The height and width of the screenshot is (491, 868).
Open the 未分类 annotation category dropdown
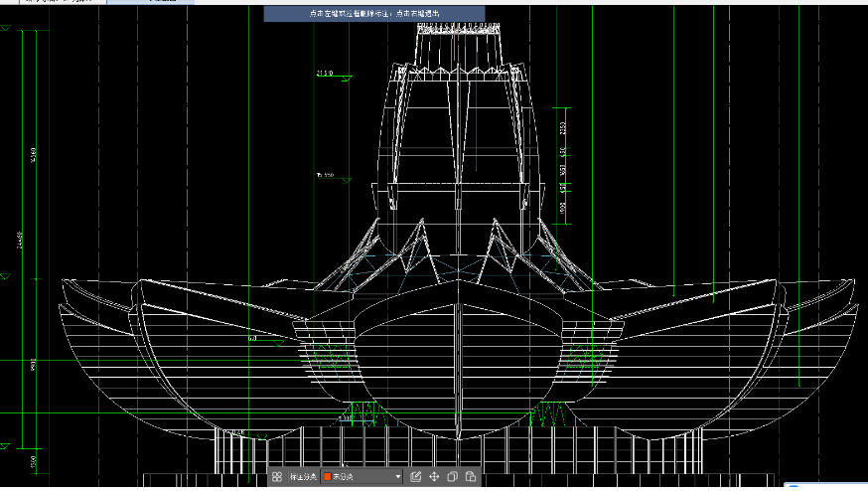362,477
